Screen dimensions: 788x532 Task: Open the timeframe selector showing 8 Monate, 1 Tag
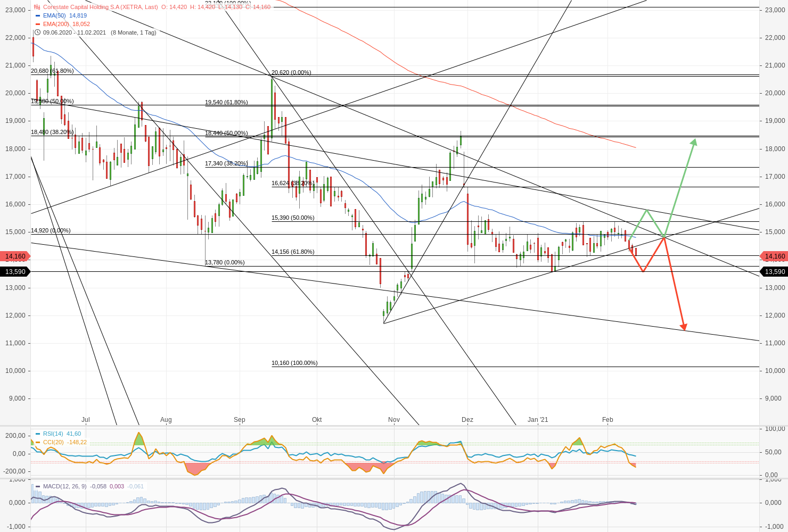click(133, 32)
